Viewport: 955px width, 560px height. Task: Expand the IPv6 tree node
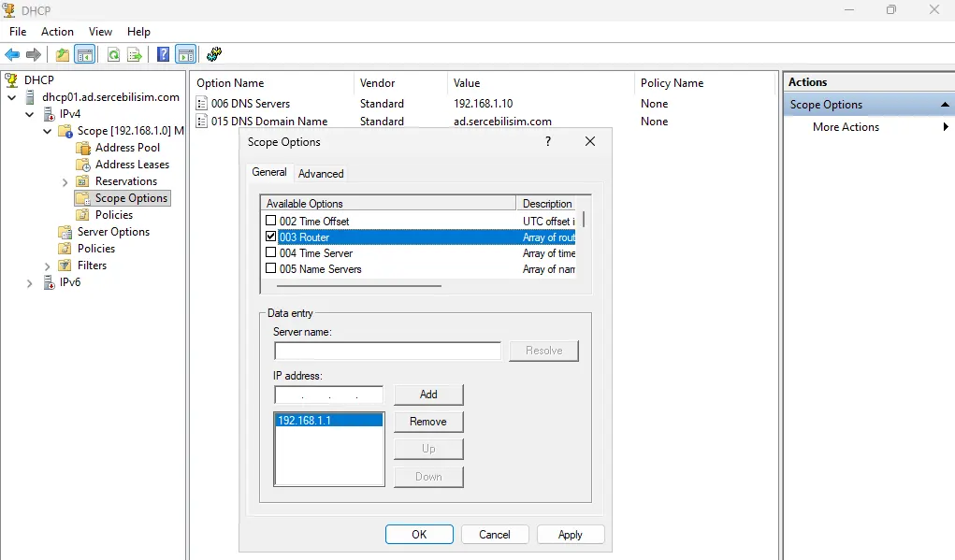click(x=29, y=283)
